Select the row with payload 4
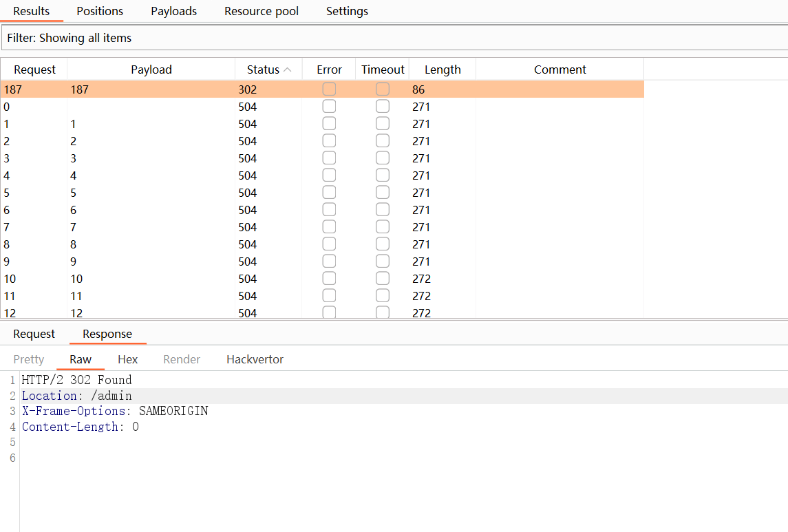Image resolution: width=788 pixels, height=532 pixels. pos(322,175)
